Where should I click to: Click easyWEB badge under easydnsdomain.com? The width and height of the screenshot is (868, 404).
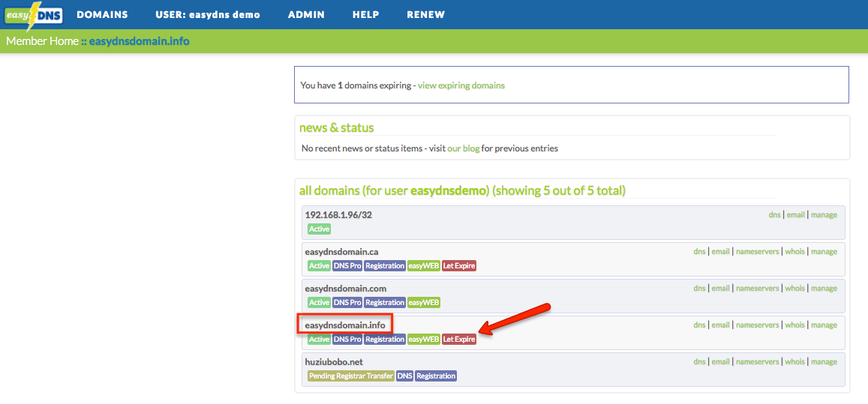pos(424,303)
